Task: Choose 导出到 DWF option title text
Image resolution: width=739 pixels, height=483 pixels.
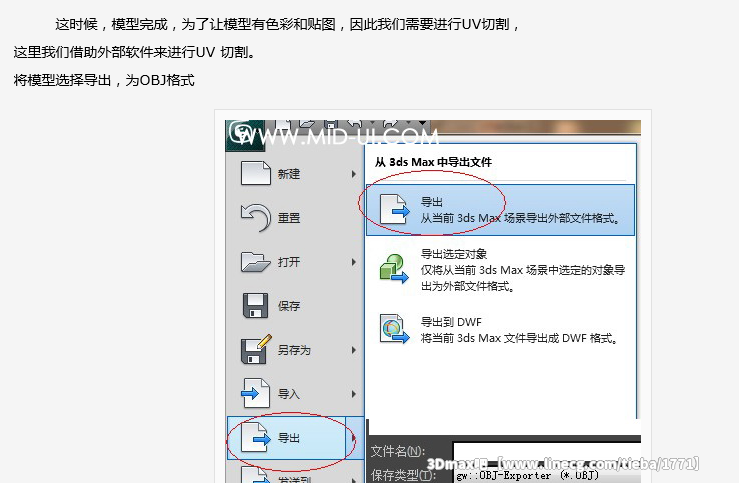Action: pos(451,322)
